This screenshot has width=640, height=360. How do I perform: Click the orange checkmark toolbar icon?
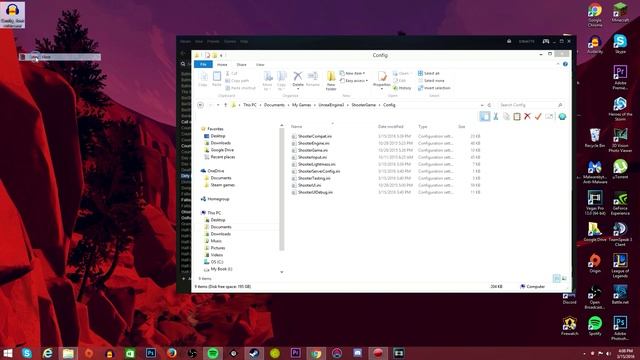pos(538,116)
